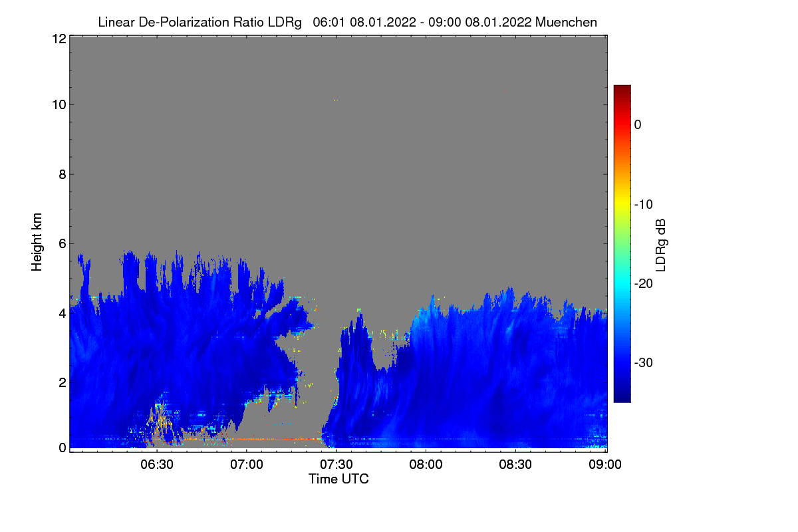Click the colorbar '-30' value label

(643, 363)
